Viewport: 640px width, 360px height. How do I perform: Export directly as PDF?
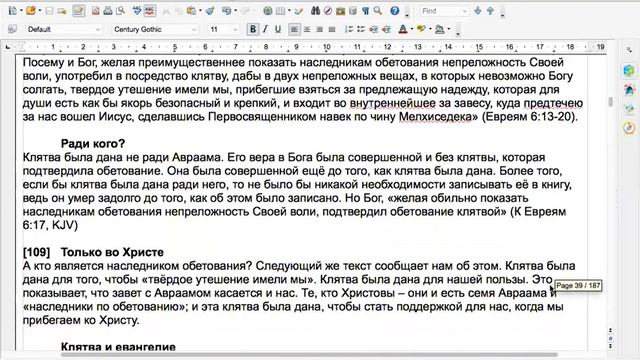pyautogui.click(x=96, y=11)
